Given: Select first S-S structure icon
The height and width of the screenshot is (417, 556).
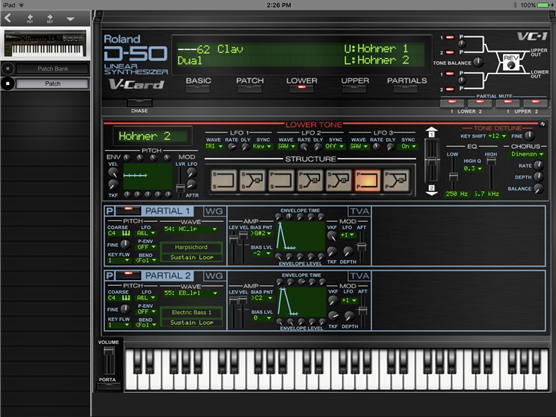Looking at the screenshot, I should 223,180.
